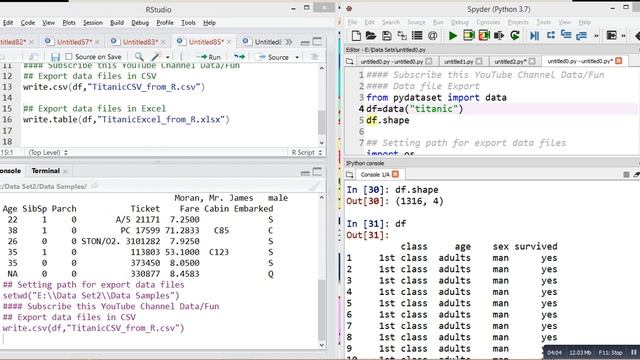
Task: Maximize the RStudio console pane
Action: point(317,172)
